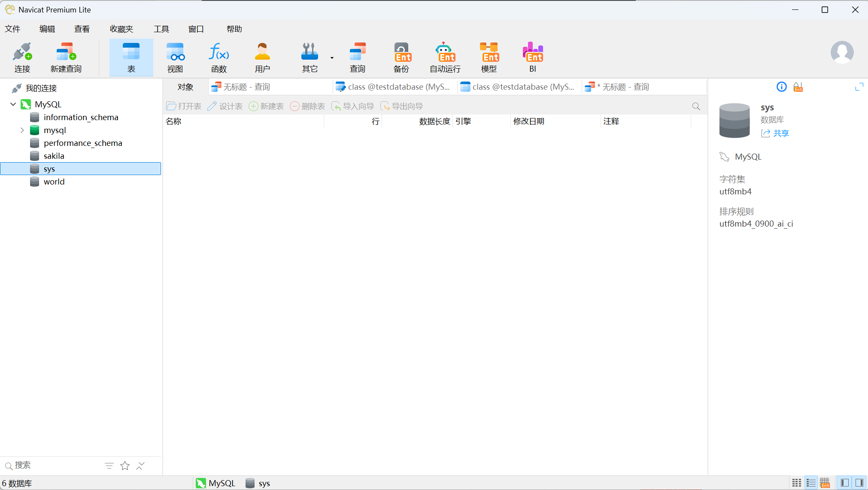
Task: Open the Tools (工具) menu
Action: pyautogui.click(x=161, y=29)
